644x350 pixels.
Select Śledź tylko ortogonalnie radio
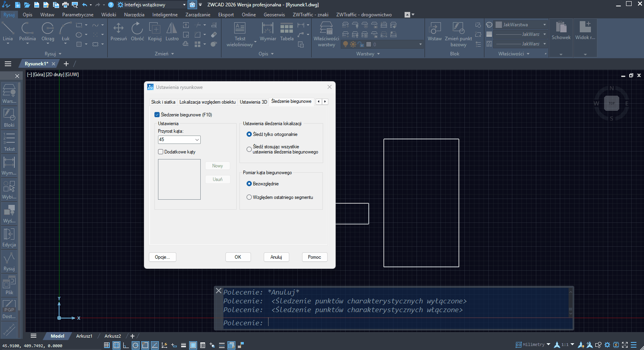pos(249,134)
